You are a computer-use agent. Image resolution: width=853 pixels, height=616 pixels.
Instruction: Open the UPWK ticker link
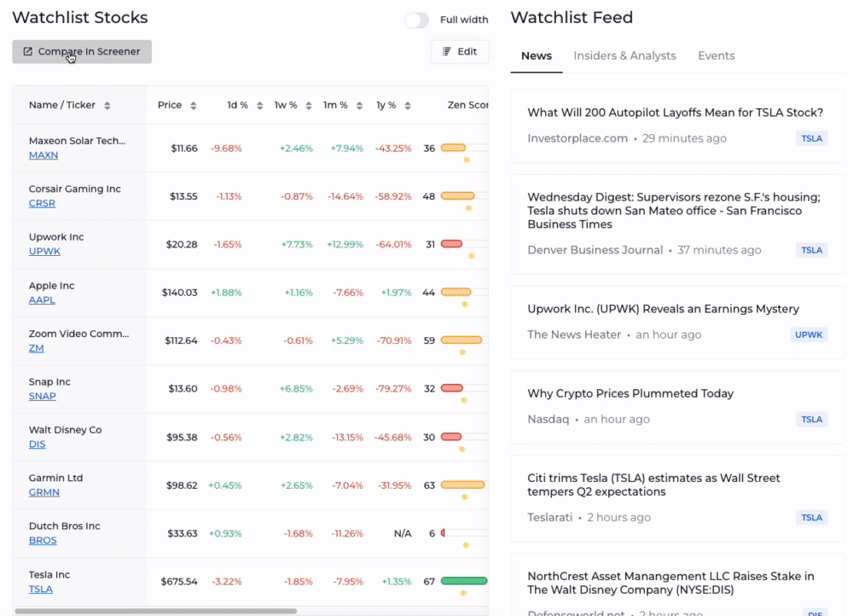click(44, 252)
